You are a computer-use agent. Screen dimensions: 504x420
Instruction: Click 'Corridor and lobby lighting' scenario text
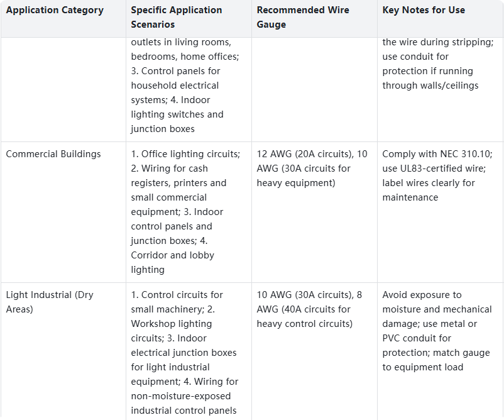pos(172,262)
